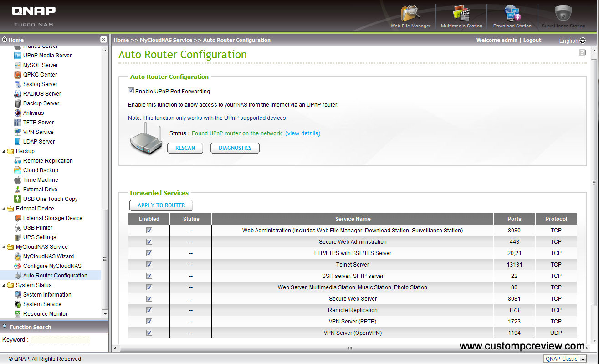Click APPLY TO ROUTER button
This screenshot has height=364, width=599.
pos(161,205)
